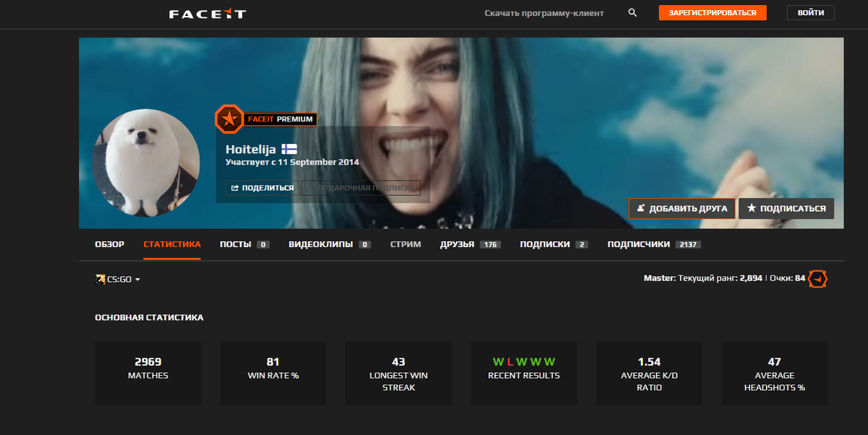868x435 pixels.
Task: Click the 1.54 AVERAGE K/D RATIO card
Action: (x=650, y=374)
